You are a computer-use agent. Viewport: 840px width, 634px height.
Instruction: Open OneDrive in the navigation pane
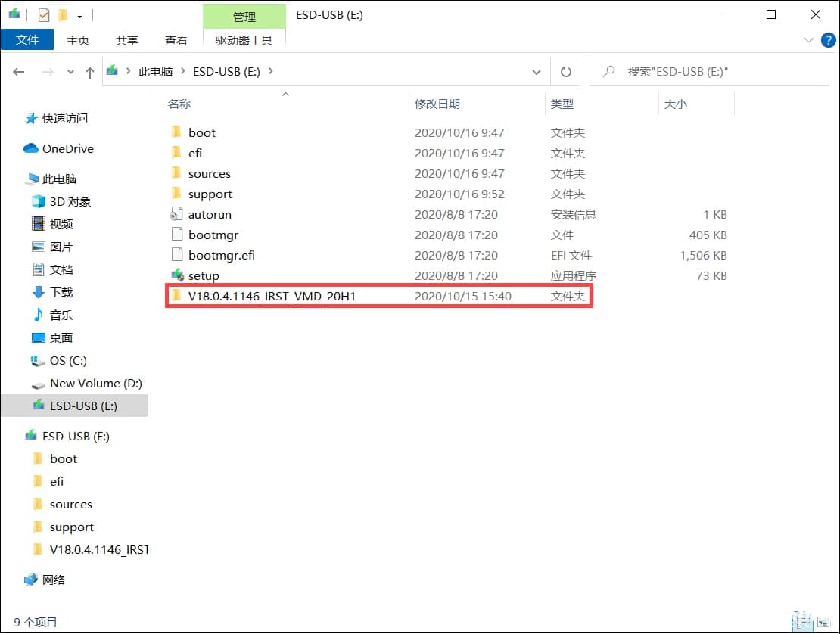tap(67, 149)
